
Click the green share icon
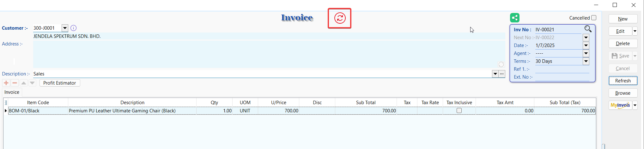point(514,18)
